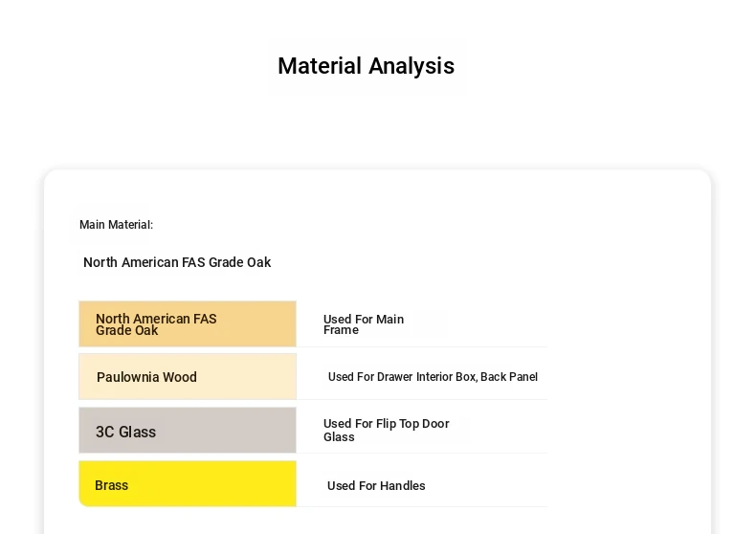Screen dimensions: 756x534
Task: Click the word Material in title
Action: coord(320,66)
